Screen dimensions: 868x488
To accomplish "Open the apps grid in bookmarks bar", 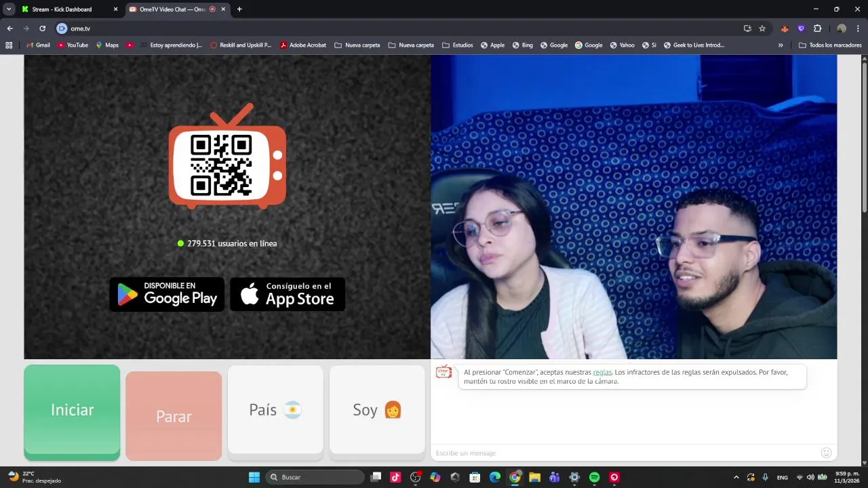I will 9,45.
